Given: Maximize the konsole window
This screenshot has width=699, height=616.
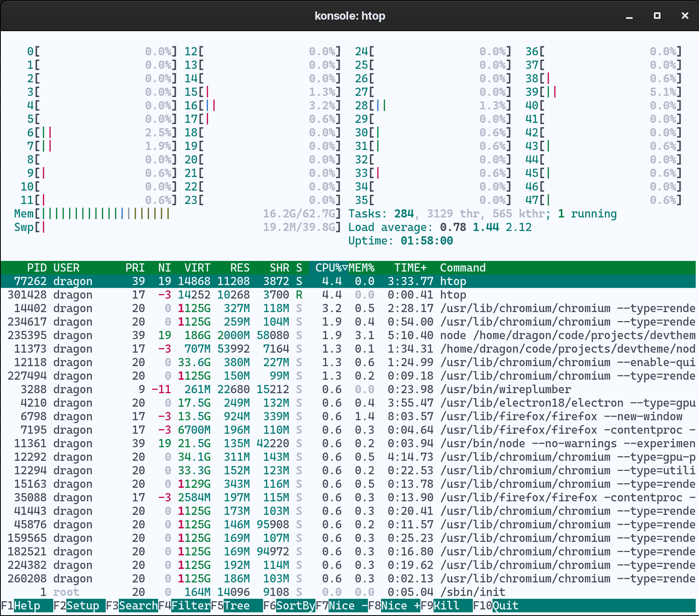Looking at the screenshot, I should point(657,16).
